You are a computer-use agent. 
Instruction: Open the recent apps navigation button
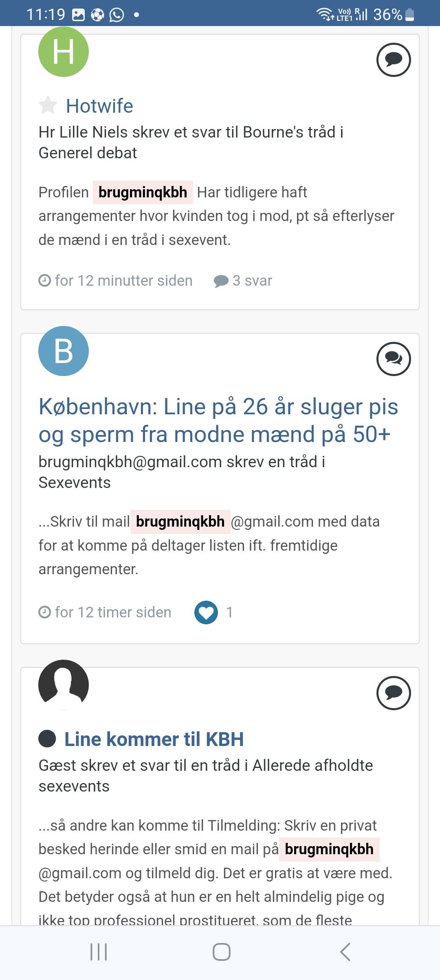[x=98, y=952]
